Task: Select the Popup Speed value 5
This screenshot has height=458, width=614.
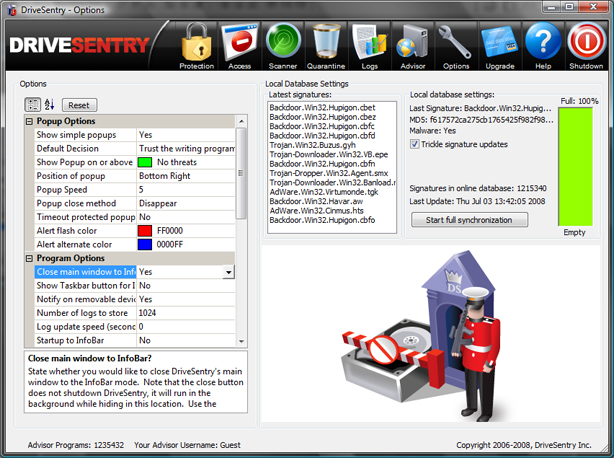Action: 186,189
